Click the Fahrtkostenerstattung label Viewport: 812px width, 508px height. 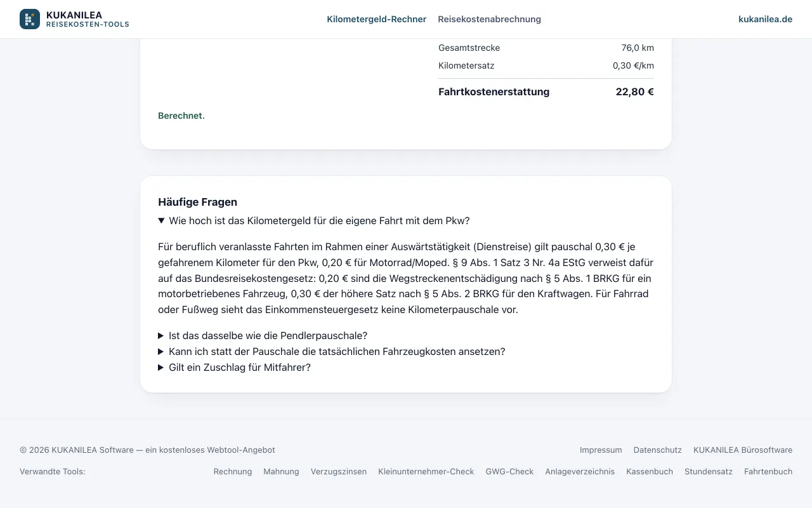[x=494, y=91]
